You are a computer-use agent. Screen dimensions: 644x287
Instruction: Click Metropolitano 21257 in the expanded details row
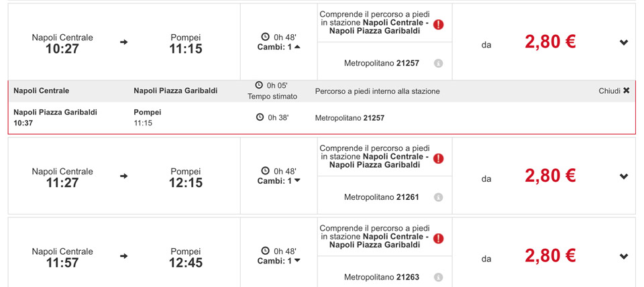point(350,118)
